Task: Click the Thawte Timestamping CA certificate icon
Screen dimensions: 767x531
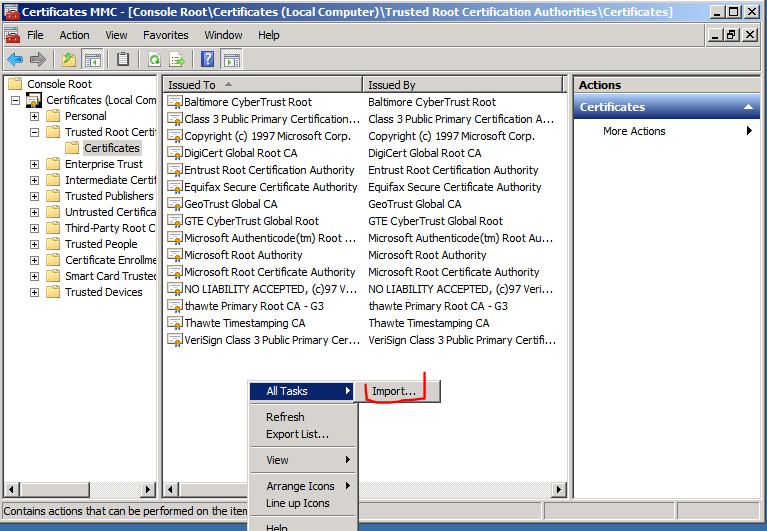Action: (175, 323)
